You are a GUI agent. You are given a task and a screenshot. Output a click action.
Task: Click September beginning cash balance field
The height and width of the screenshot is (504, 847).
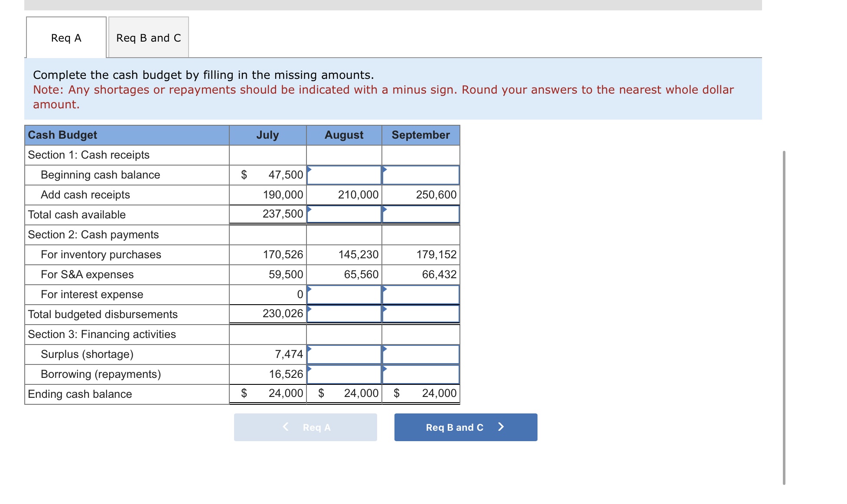tap(420, 175)
